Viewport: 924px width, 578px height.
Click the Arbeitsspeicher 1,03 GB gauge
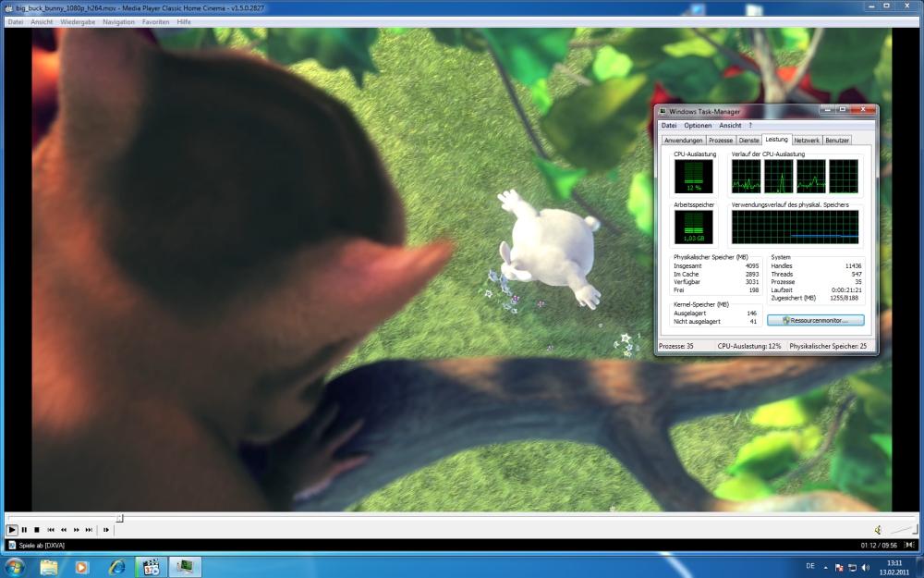tap(694, 227)
